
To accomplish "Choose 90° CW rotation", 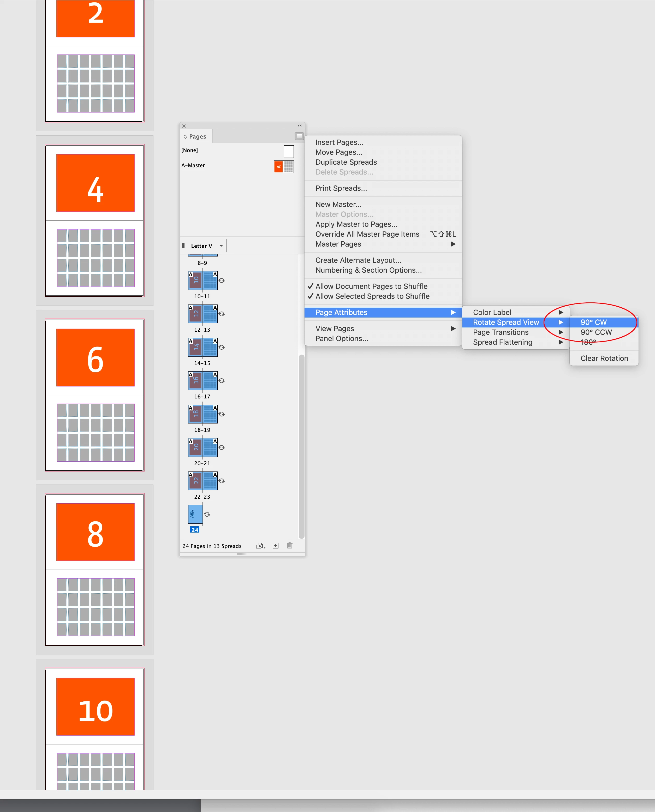I will coord(593,322).
